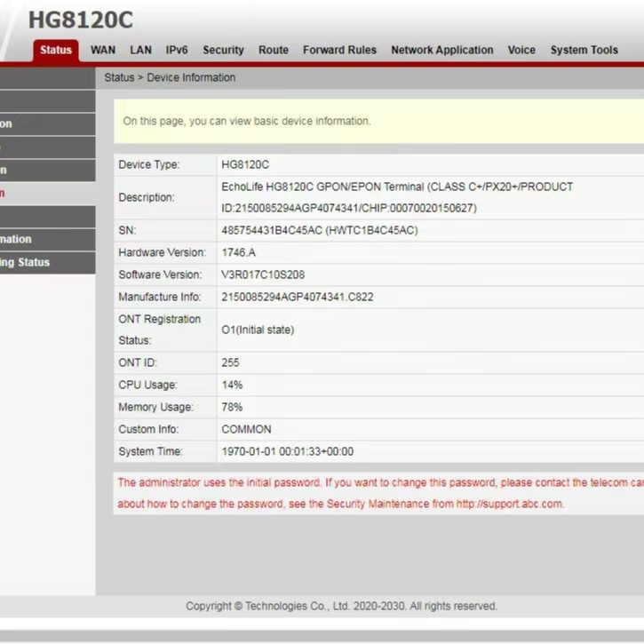The height and width of the screenshot is (644, 644).
Task: Select the Voice tab
Action: pyautogui.click(x=521, y=51)
